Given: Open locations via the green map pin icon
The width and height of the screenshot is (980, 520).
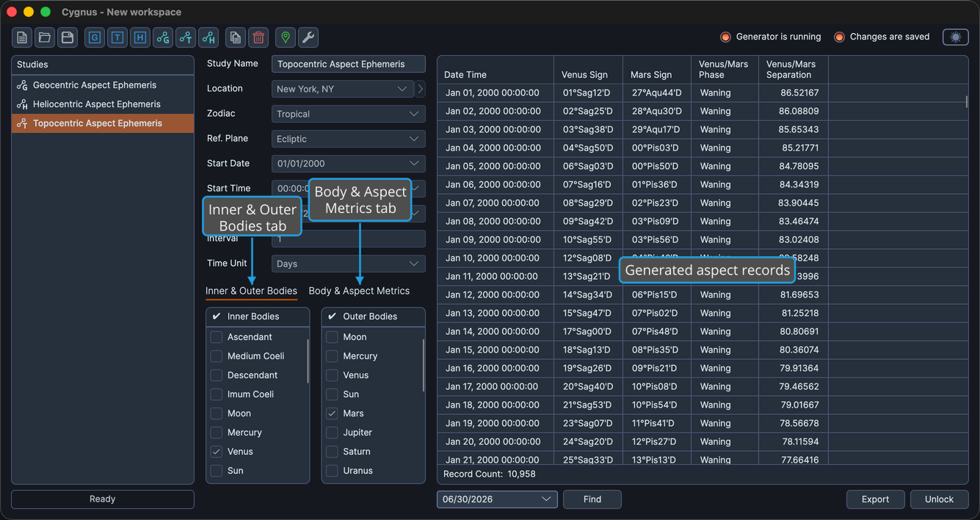Looking at the screenshot, I should [286, 37].
